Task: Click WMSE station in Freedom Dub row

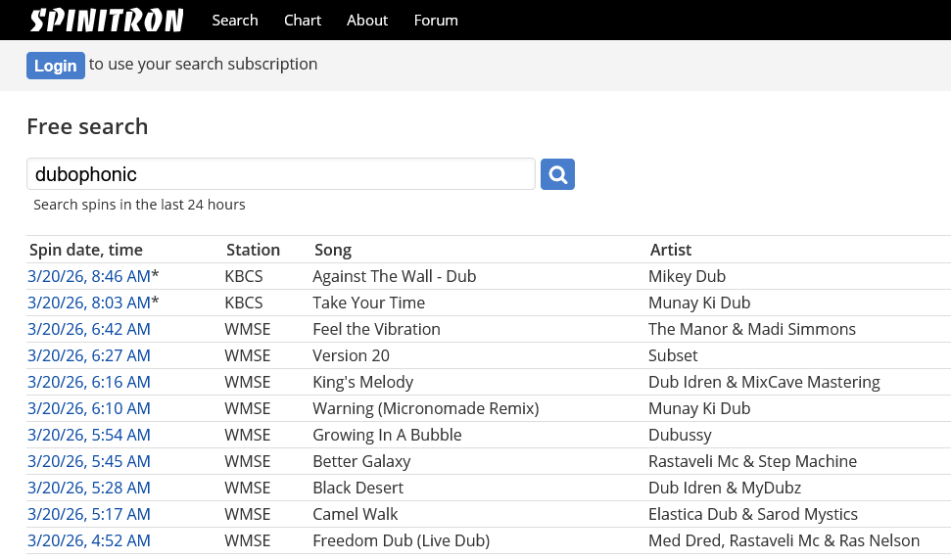Action: tap(248, 540)
